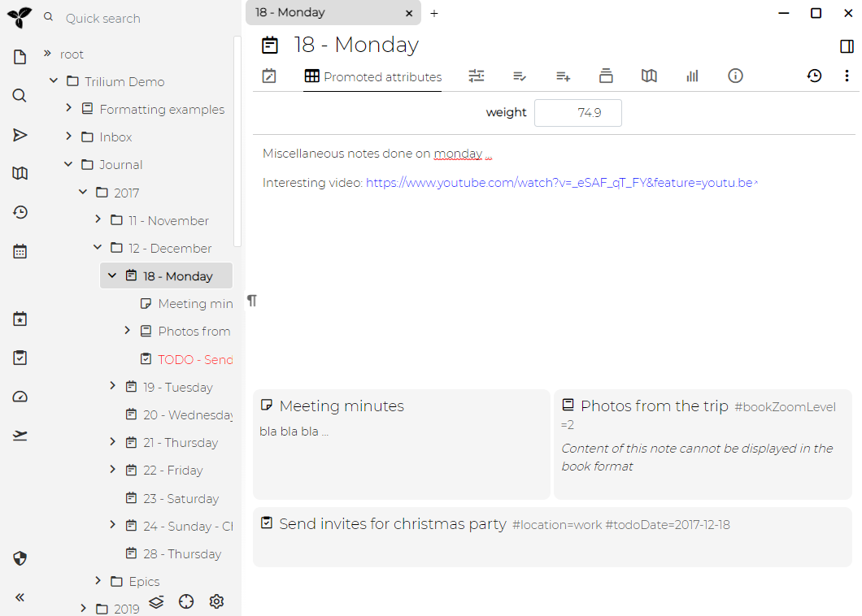This screenshot has height=616, width=862.
Task: Collapse the note tree with the double-chevron
Action: (20, 597)
